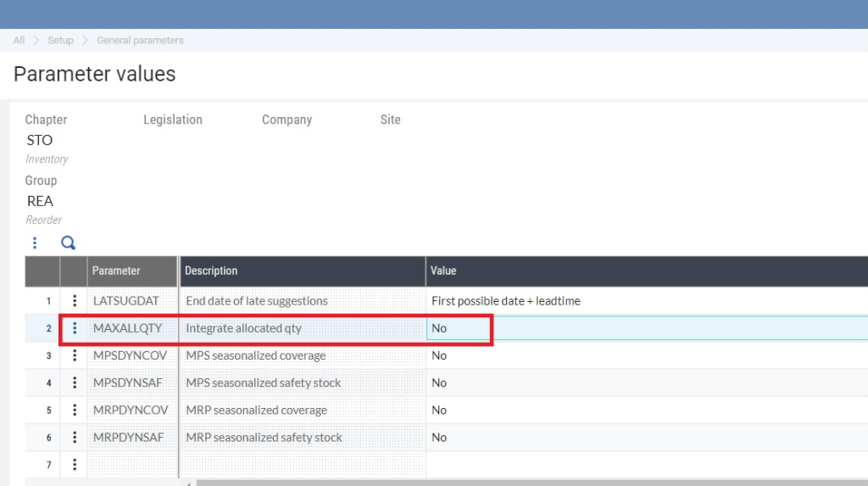Screen dimensions: 868x486
Task: Open row actions menu for MRPDYNCOV
Action: [x=75, y=410]
